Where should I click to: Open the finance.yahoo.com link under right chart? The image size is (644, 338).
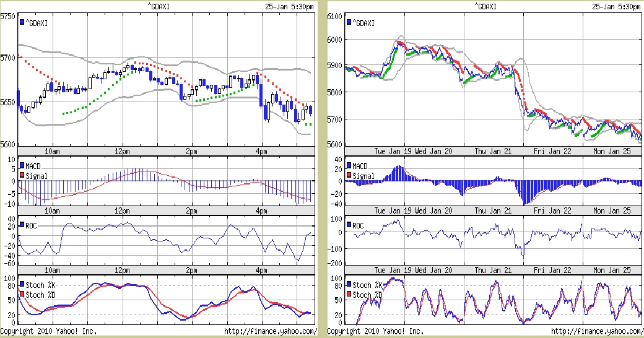coord(598,331)
